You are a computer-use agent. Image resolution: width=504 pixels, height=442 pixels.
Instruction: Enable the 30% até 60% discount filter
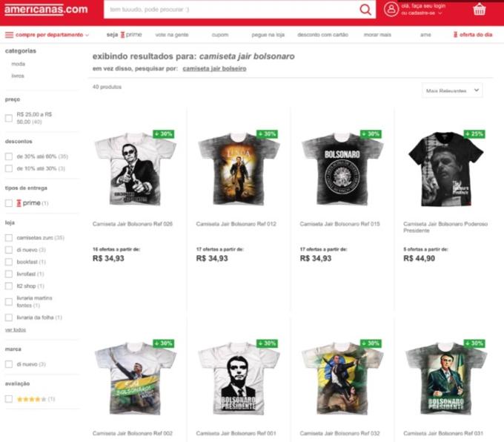[x=9, y=156]
